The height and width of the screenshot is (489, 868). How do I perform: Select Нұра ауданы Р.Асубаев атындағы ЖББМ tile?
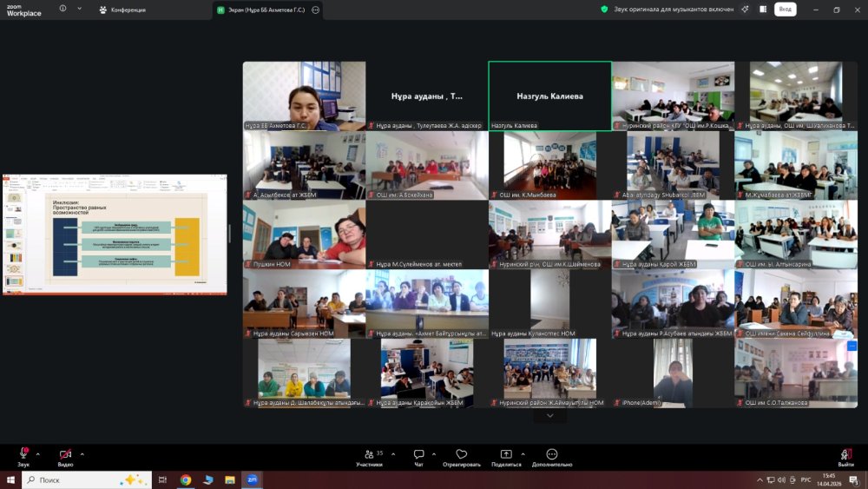[x=674, y=304]
